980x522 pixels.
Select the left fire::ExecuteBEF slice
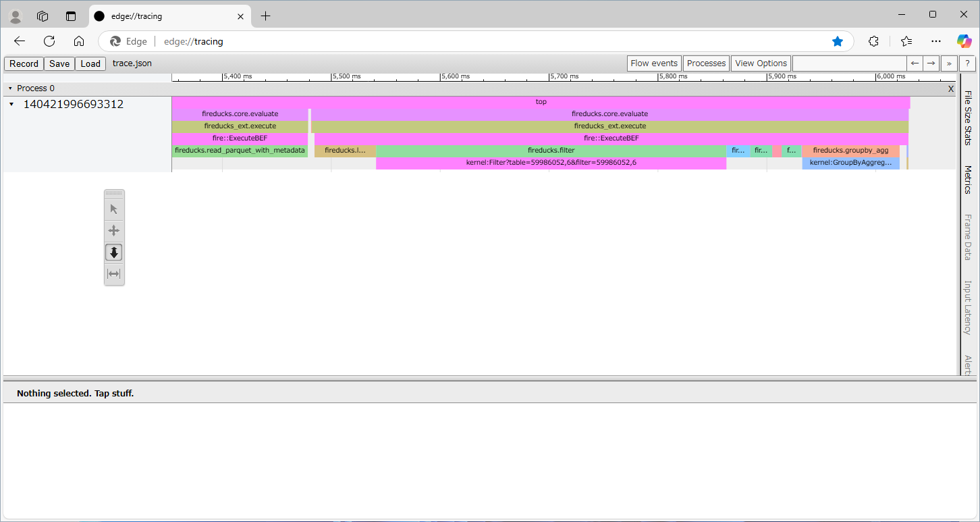(240, 138)
